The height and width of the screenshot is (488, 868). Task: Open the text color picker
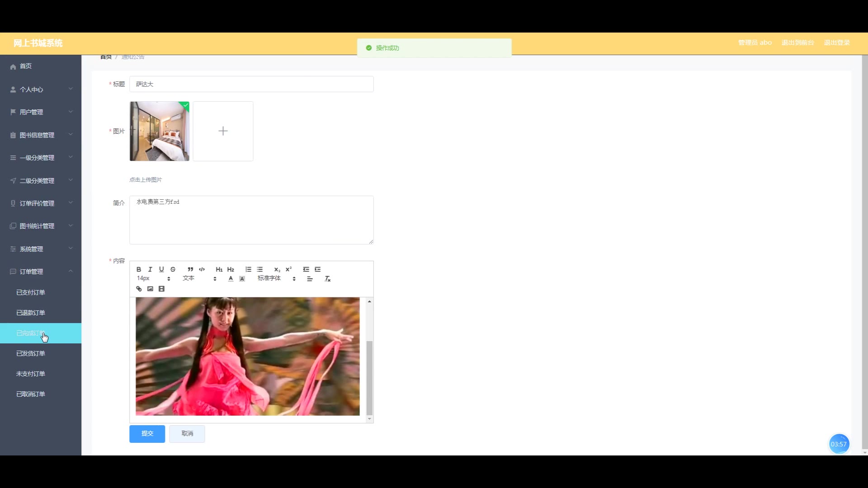(x=231, y=279)
